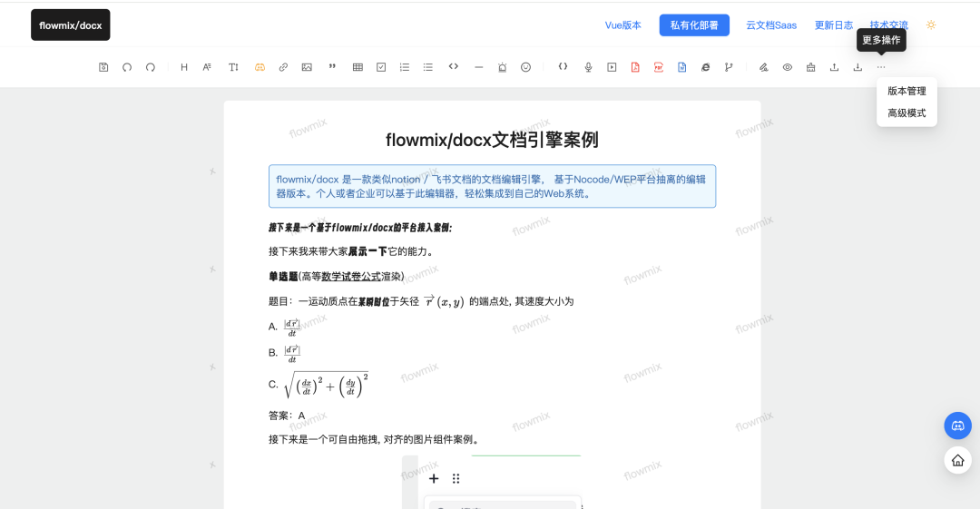Undo the last edit
The image size is (980, 509).
point(127,67)
